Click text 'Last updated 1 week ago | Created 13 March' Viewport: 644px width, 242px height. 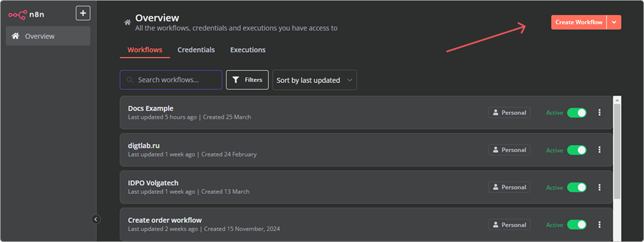tap(188, 191)
